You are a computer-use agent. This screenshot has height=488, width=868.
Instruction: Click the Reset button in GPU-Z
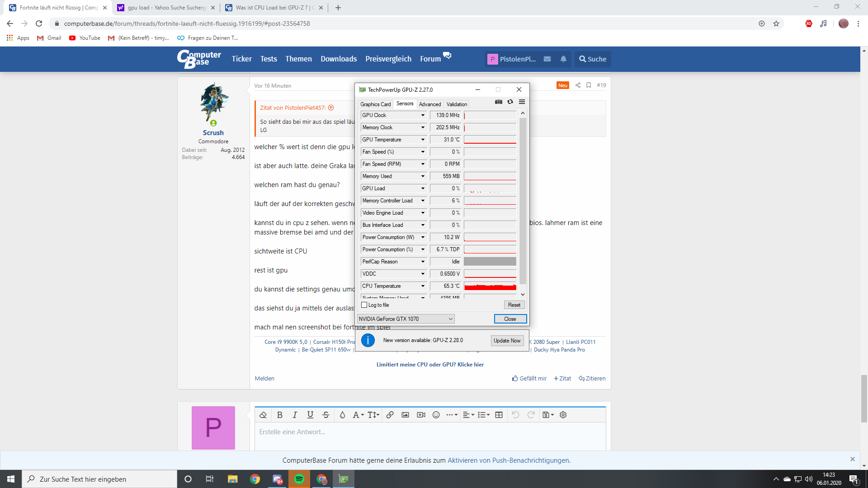coord(514,305)
